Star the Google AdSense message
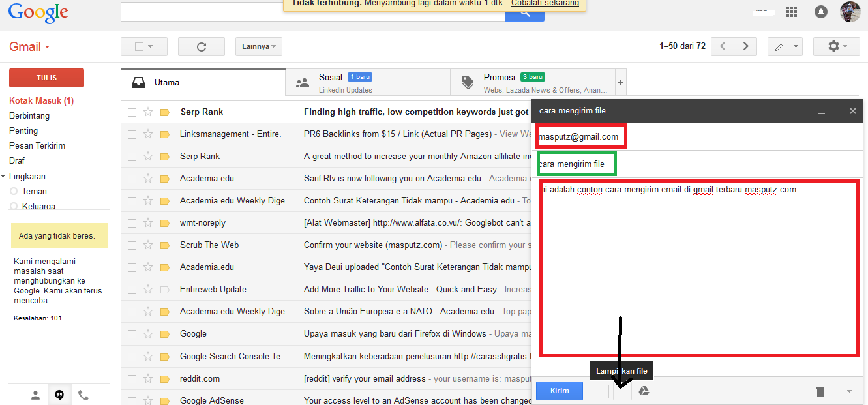Screen dimensions: 868x405 tap(148, 400)
